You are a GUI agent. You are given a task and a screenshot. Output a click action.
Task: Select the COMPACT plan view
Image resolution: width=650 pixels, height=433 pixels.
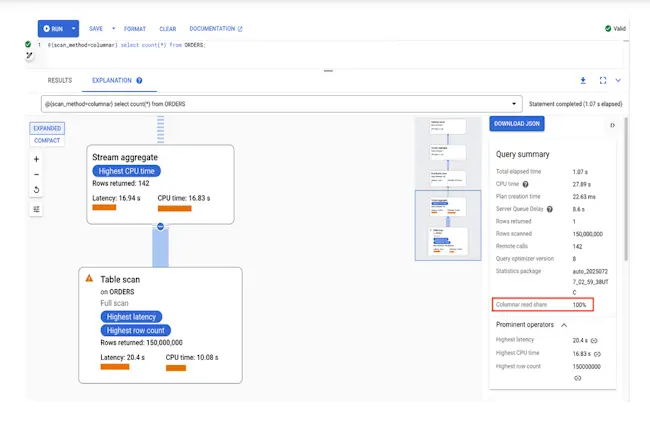coord(47,140)
